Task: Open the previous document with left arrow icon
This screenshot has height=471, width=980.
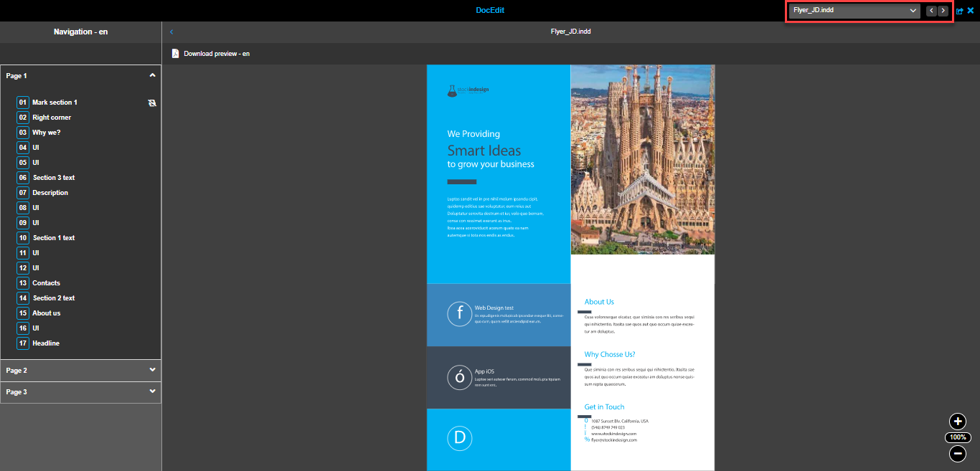Action: tap(930, 11)
